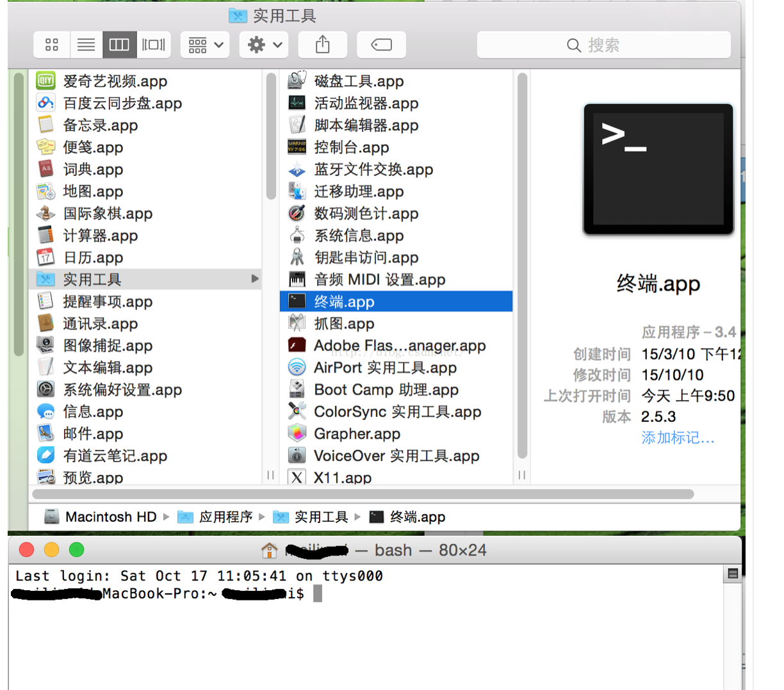Screen dimensions: 784x690
Task: Select the 通讯录.app icon
Action: coord(45,323)
